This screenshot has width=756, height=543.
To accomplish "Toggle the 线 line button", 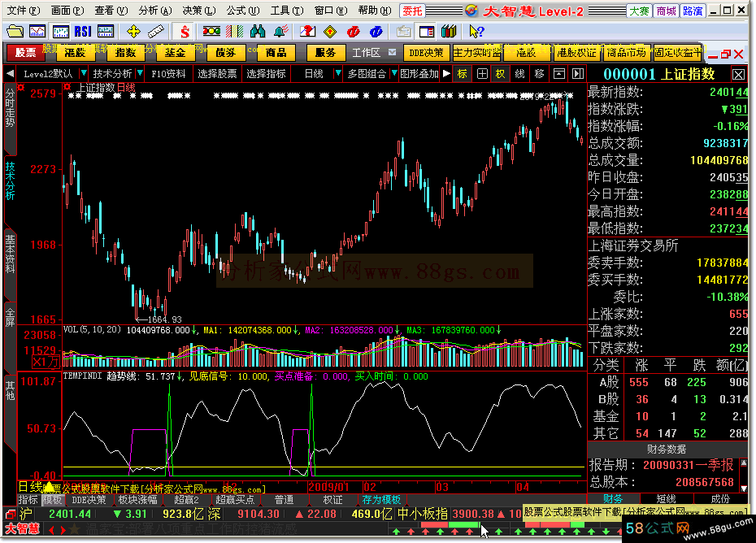I will 519,74.
